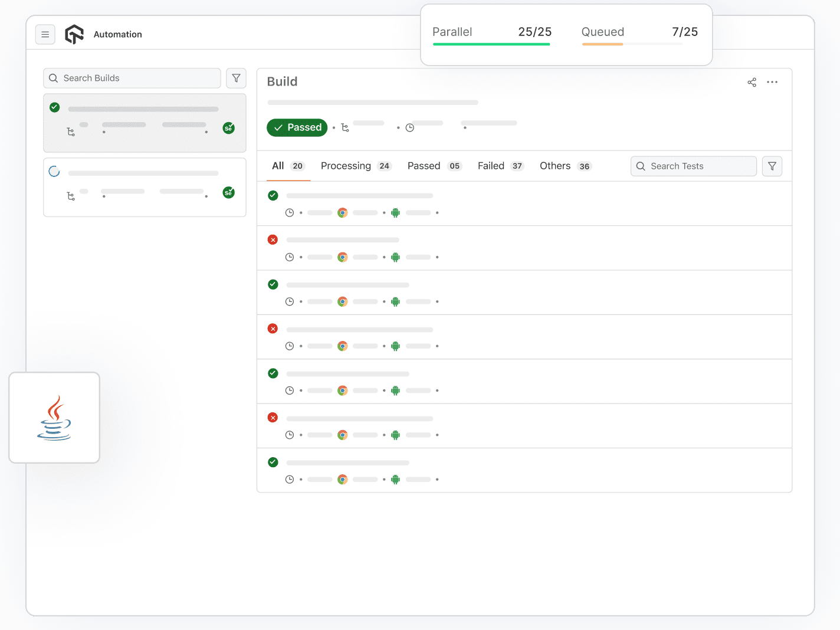Click the Selenium badge on the top build card
Image resolution: width=840 pixels, height=630 pixels.
(229, 127)
